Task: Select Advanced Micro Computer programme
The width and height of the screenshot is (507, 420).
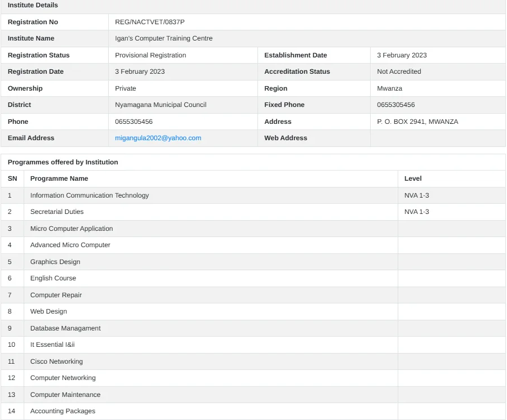Action: [70, 245]
